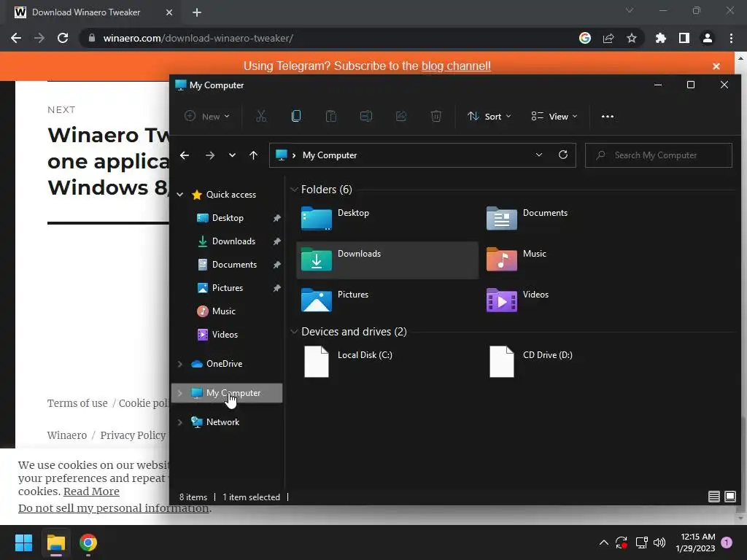Image resolution: width=747 pixels, height=560 pixels.
Task: Expand the Network tree node
Action: pyautogui.click(x=179, y=422)
